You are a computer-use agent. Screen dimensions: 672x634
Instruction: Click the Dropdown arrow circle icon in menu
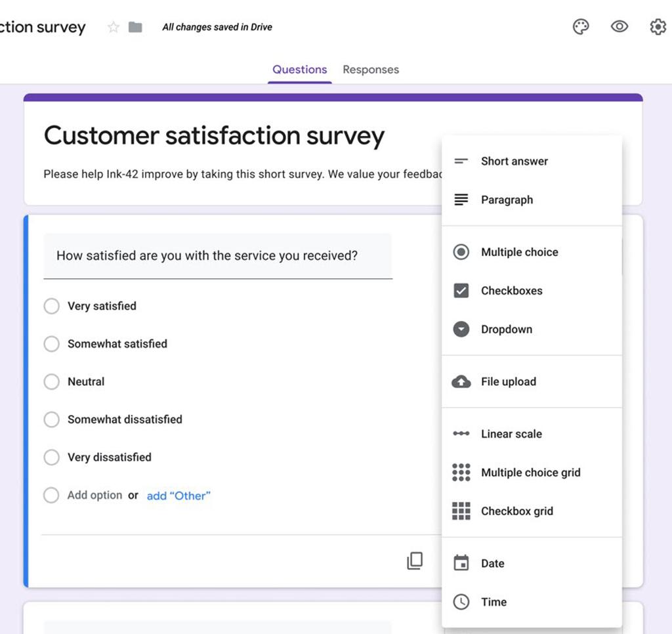tap(461, 329)
